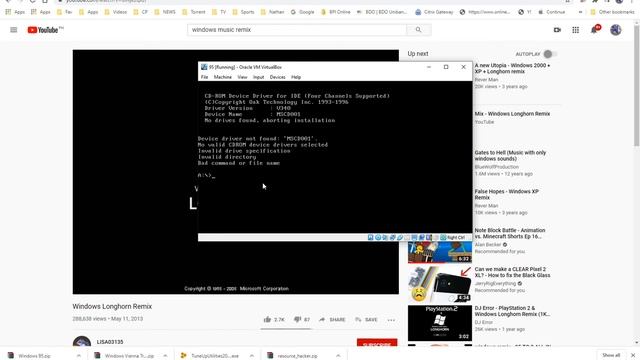Click the VirtualBox network status icon
Screen dimensions: 640x360
[x=393, y=237]
